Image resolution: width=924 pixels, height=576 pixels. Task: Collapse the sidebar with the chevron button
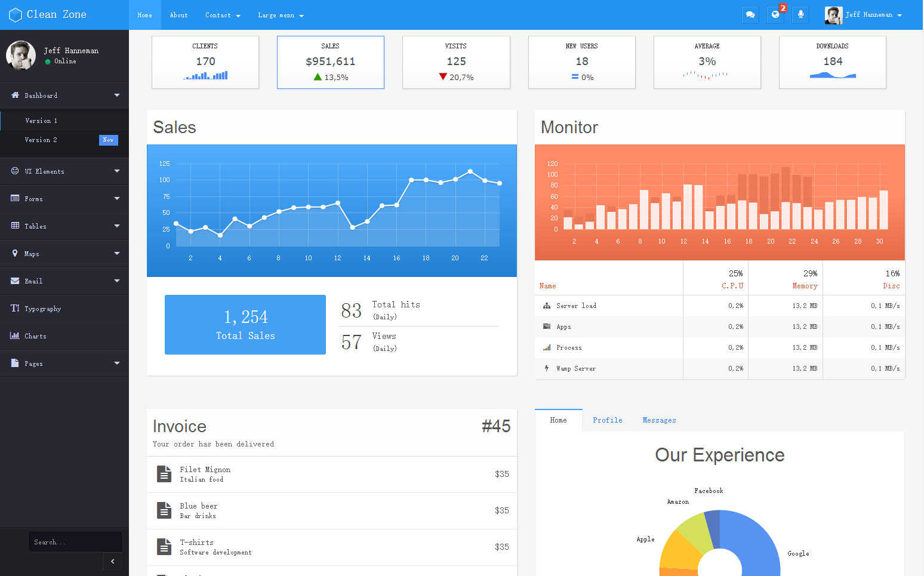pyautogui.click(x=112, y=561)
